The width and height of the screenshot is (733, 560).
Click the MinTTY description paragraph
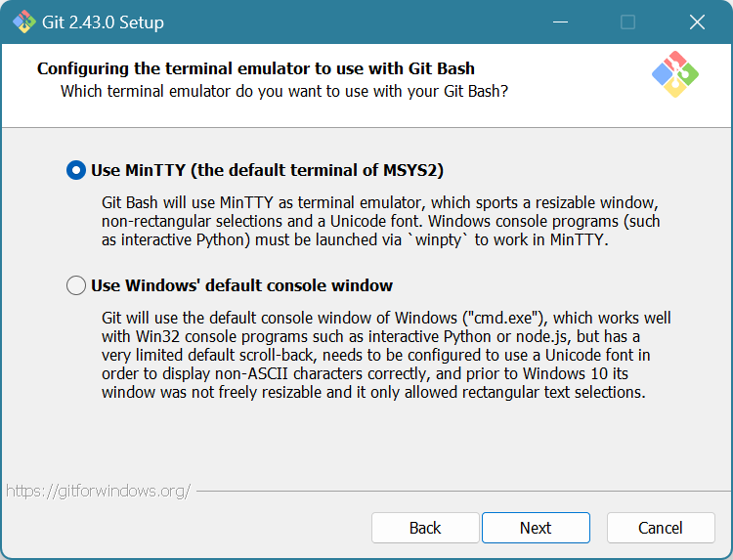381,221
